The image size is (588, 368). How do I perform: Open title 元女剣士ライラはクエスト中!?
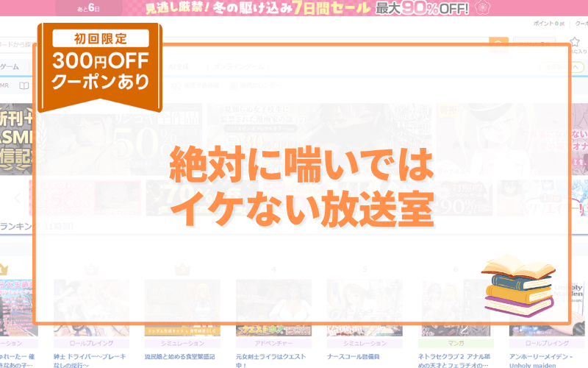click(x=270, y=361)
